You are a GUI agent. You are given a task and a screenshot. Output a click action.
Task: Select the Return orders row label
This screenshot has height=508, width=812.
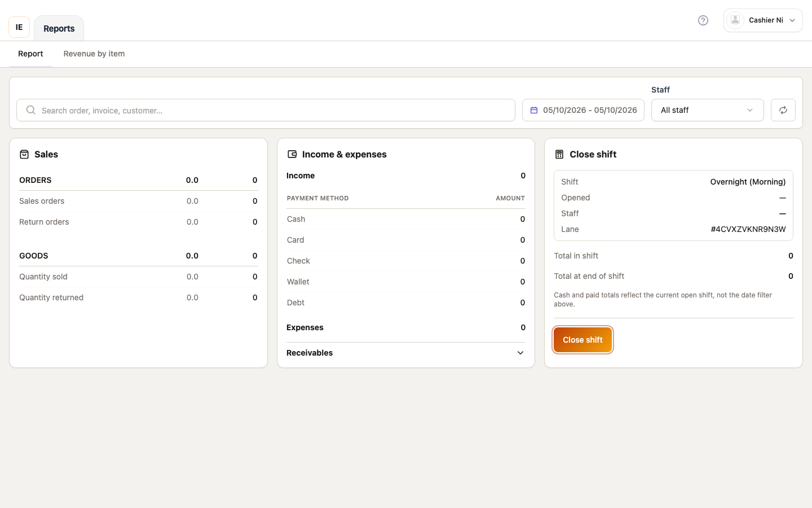[x=44, y=222]
